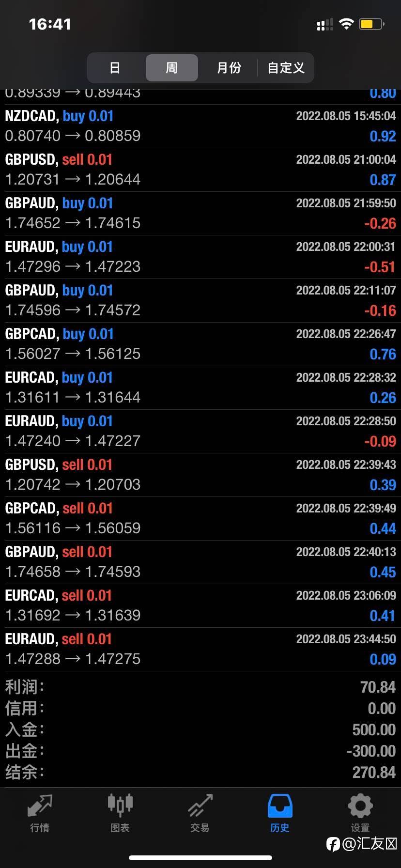The image size is (401, 868).
Task: Select GBPUSD sell trade at 21:00:04
Action: click(x=200, y=170)
